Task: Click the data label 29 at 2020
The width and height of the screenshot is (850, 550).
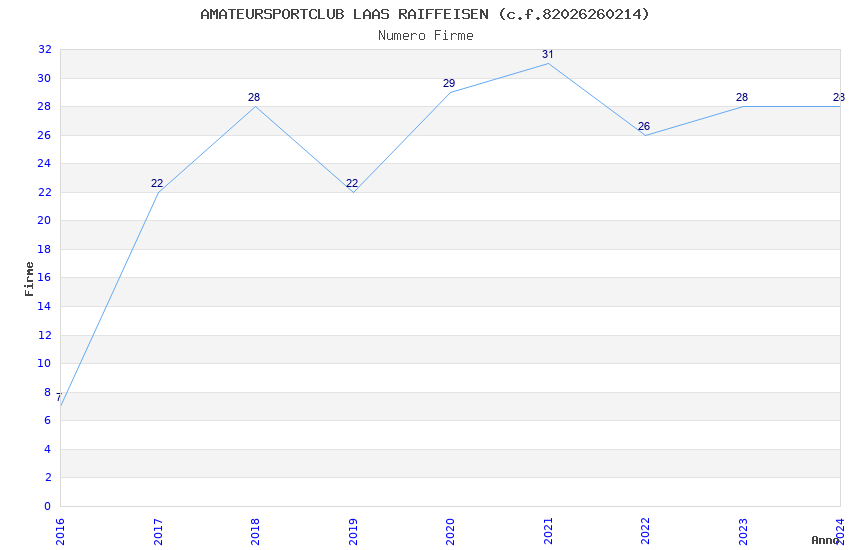Action: tap(449, 83)
